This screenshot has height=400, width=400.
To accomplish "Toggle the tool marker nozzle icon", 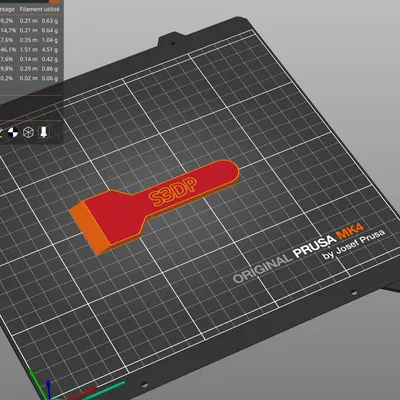I will [x=43, y=132].
